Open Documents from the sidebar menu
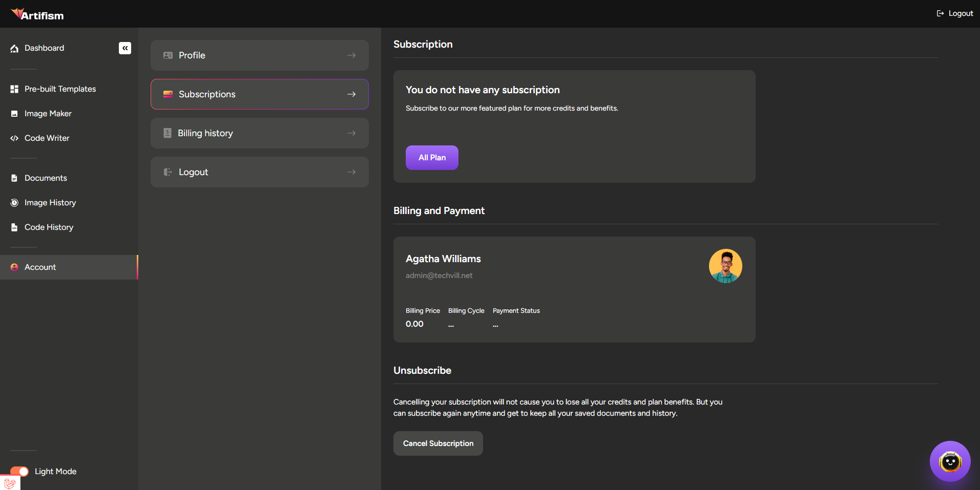 point(46,178)
